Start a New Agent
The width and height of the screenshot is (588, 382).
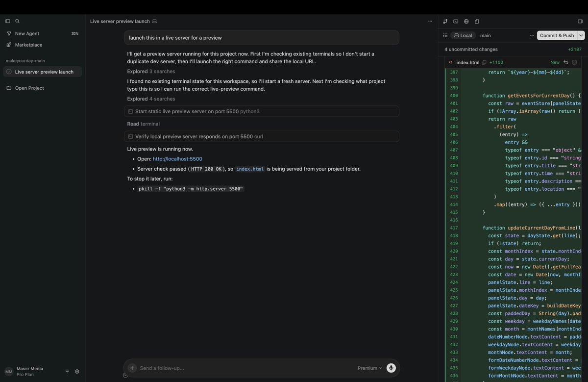click(x=43, y=33)
